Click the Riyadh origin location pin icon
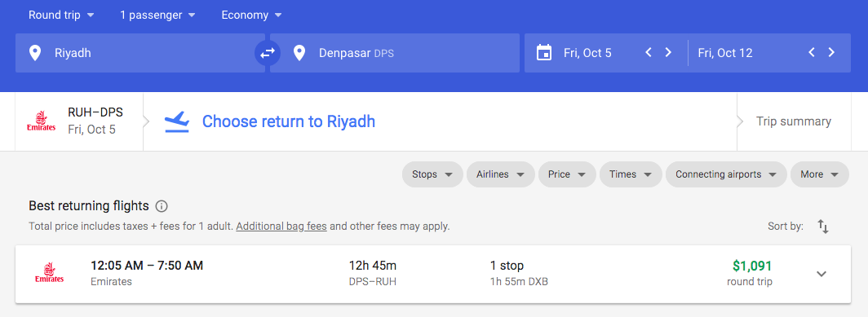The image size is (868, 317). (35, 53)
